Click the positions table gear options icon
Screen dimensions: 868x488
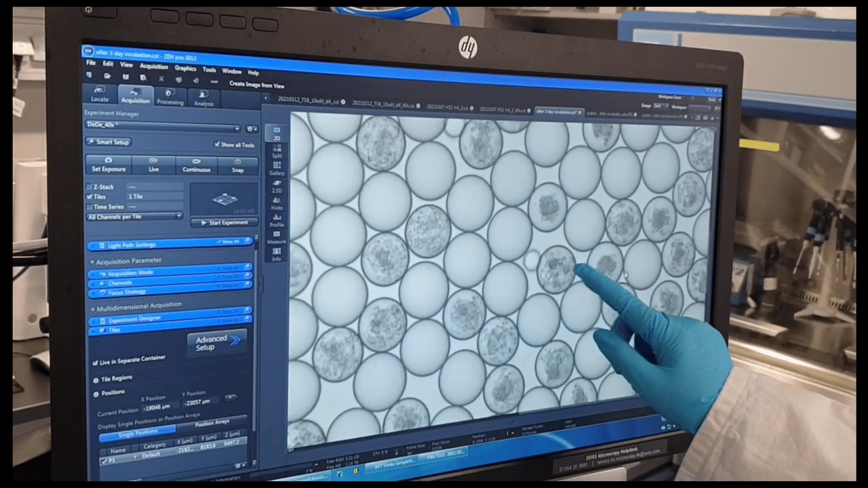240,465
